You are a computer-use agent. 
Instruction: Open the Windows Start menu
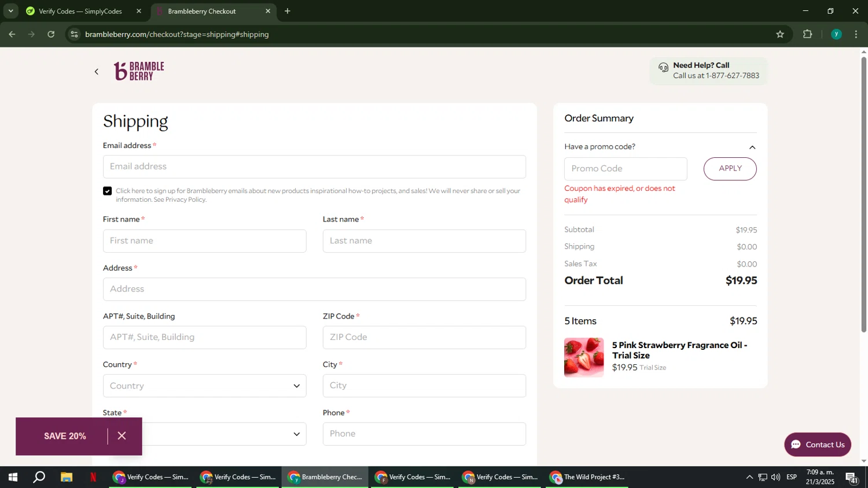[x=12, y=477]
